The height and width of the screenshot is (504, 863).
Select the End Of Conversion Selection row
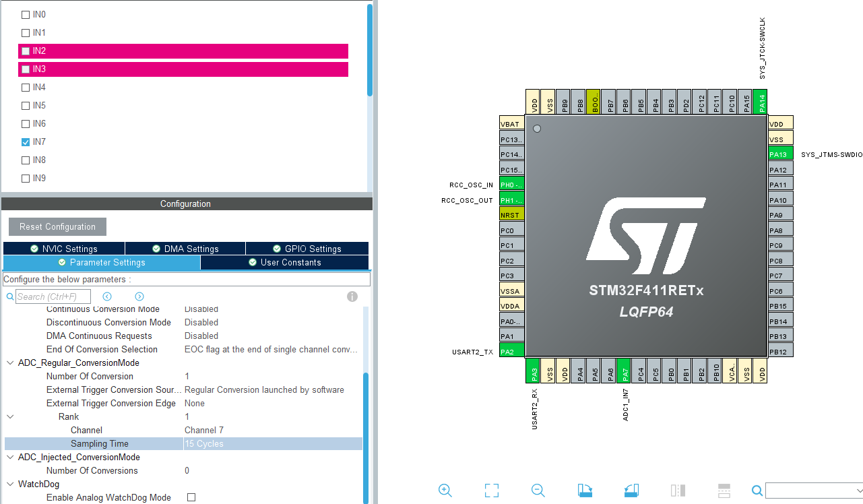click(183, 349)
